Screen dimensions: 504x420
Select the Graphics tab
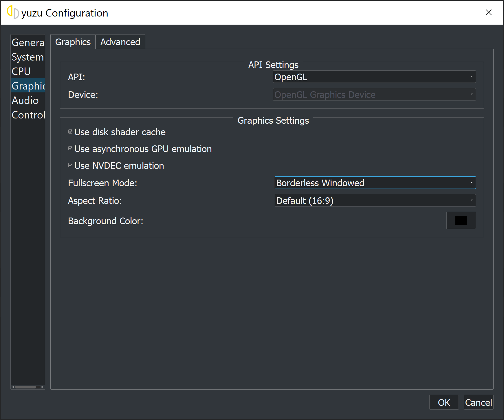73,42
